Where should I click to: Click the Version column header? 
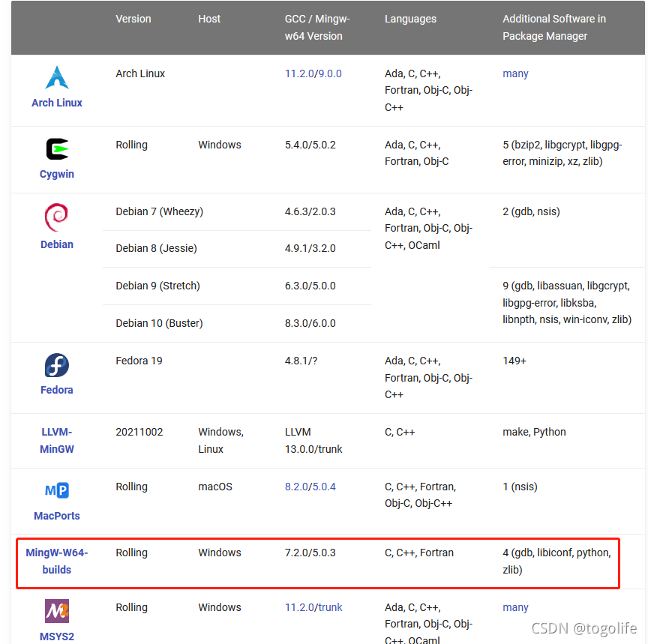coord(133,19)
